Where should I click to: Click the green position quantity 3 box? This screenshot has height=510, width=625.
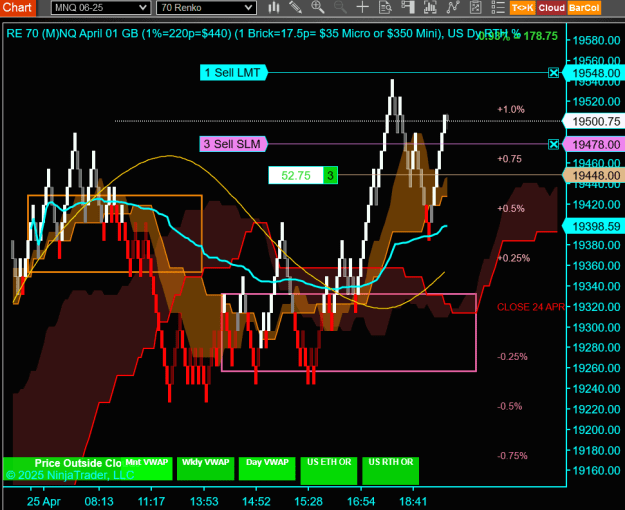[x=330, y=175]
